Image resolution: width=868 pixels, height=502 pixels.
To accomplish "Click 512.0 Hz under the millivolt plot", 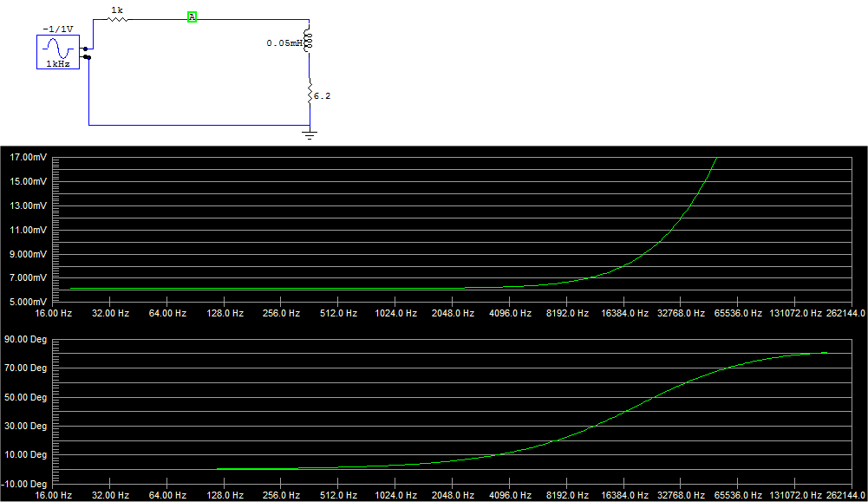I will point(338,313).
